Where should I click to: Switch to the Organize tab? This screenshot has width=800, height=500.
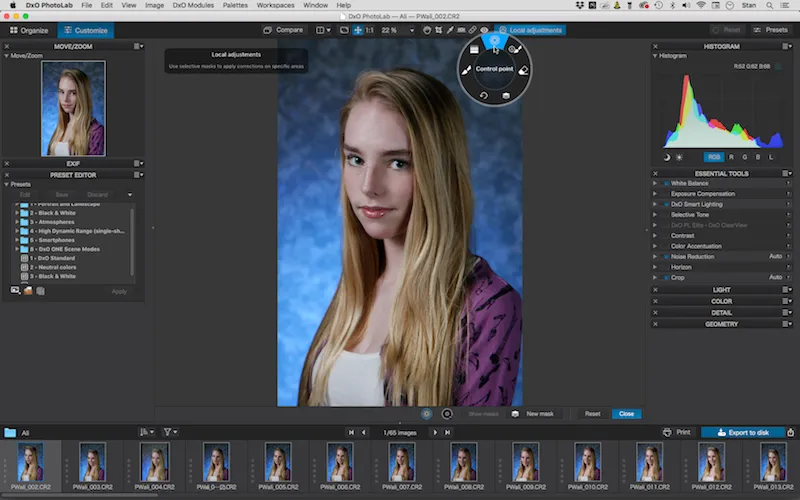click(29, 31)
